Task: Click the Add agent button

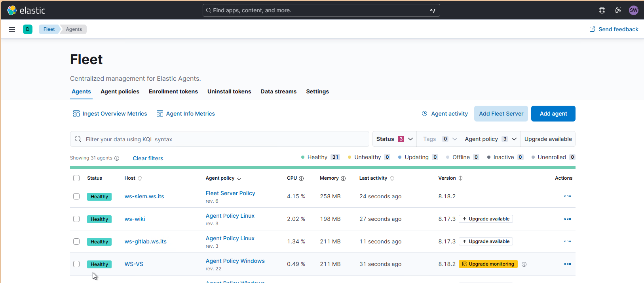Action: (x=553, y=114)
